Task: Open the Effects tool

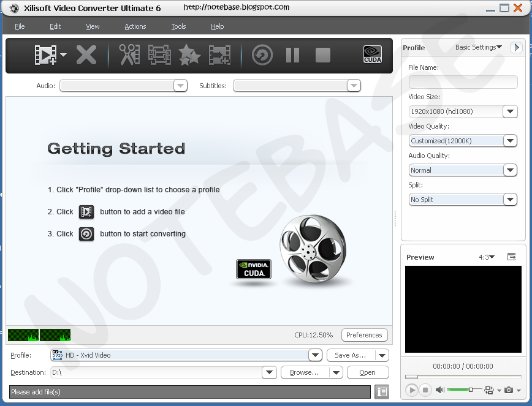Action: (x=189, y=55)
